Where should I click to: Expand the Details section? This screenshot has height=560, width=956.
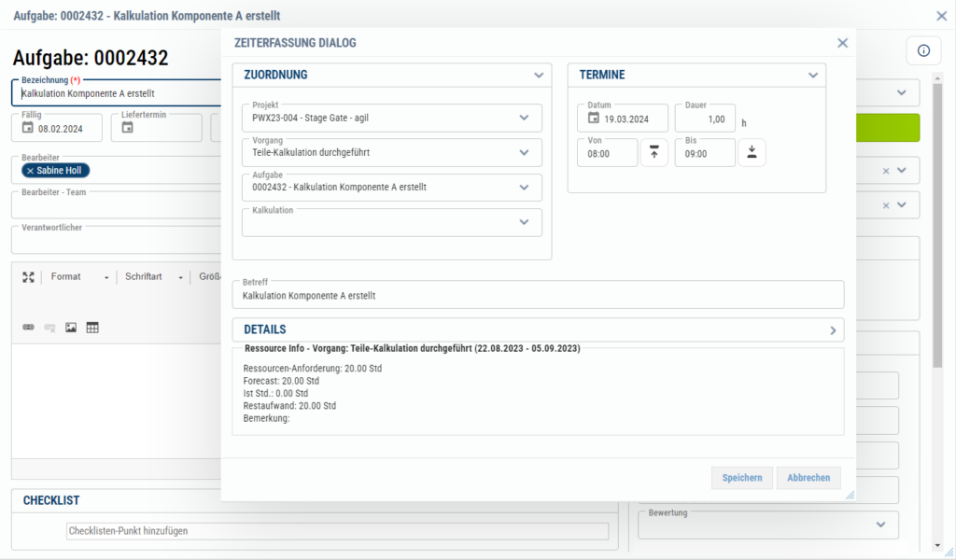click(832, 329)
